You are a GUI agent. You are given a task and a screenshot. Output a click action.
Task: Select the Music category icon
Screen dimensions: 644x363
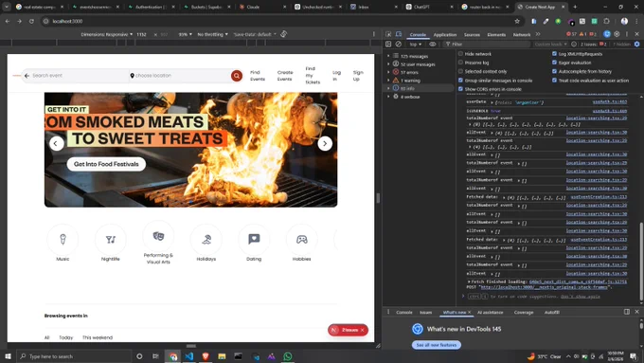coord(63,239)
